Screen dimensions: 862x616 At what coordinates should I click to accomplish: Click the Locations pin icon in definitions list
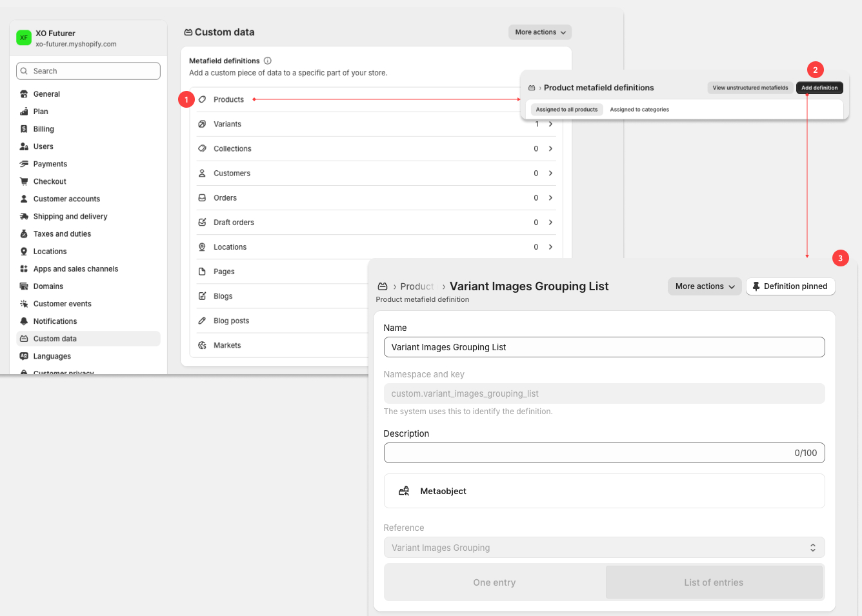click(202, 247)
